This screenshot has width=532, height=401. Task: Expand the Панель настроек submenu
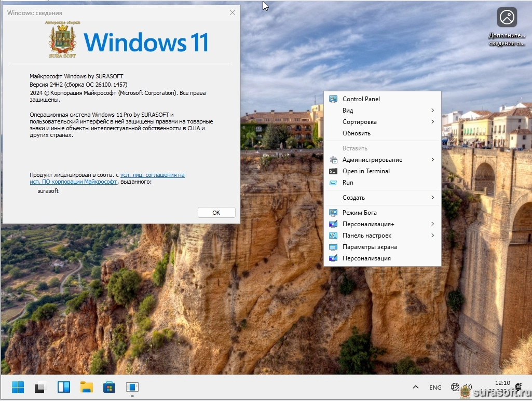coord(383,236)
